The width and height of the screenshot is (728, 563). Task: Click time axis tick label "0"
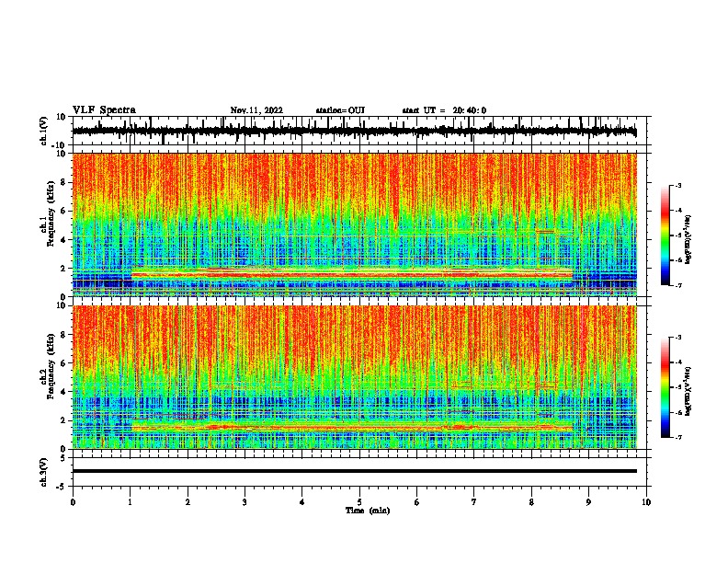[x=73, y=502]
